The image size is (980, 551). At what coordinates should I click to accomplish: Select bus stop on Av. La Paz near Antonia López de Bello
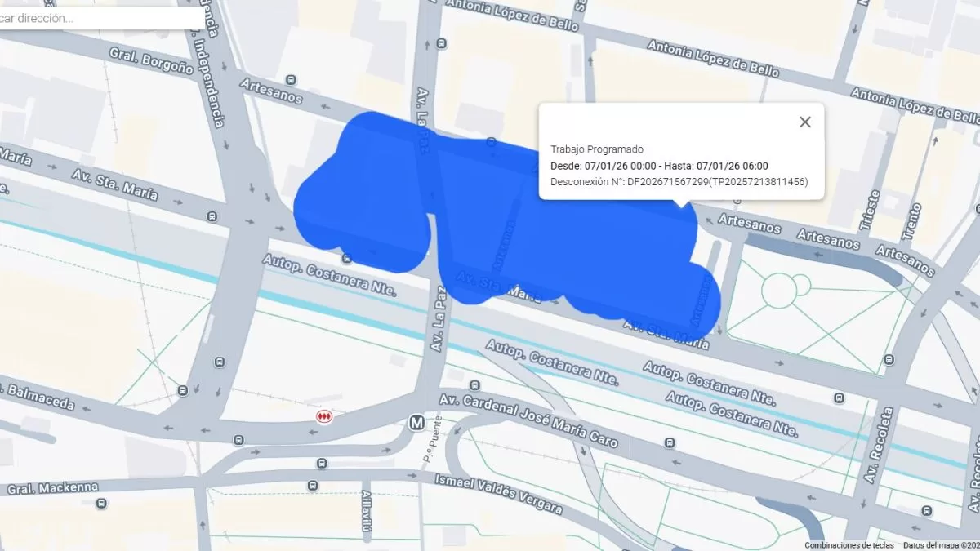[x=442, y=42]
